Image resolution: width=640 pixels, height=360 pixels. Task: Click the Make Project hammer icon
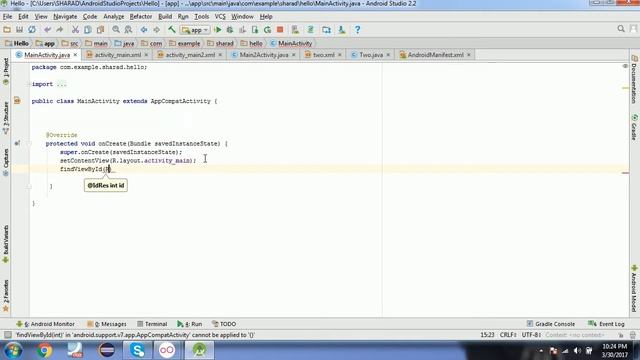(x=172, y=30)
